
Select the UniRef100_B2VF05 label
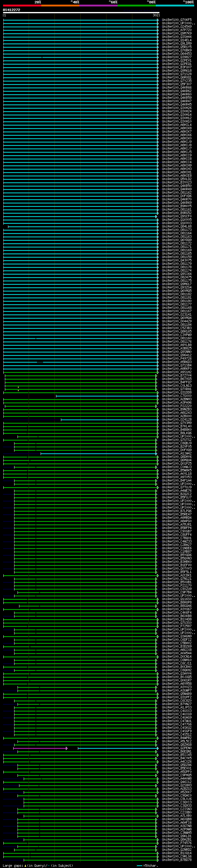coord(177,446)
